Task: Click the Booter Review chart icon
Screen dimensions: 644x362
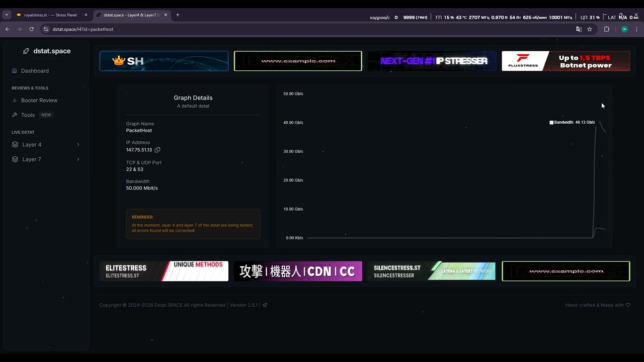Action: (x=15, y=100)
